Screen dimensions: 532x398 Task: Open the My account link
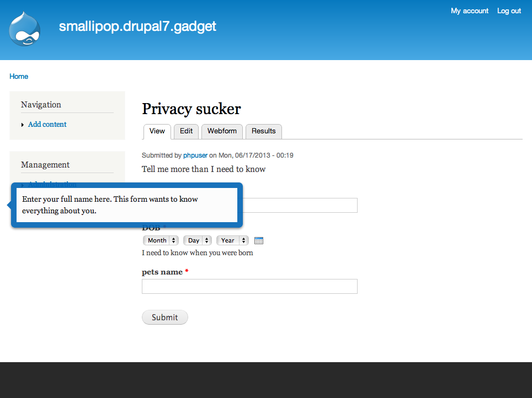click(469, 11)
